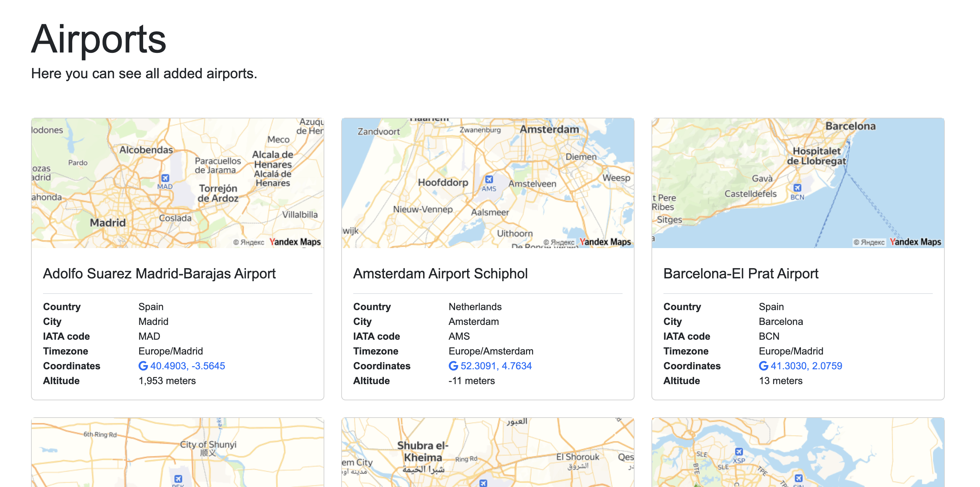Select the BCN marker on the Barcelona map

tap(797, 188)
